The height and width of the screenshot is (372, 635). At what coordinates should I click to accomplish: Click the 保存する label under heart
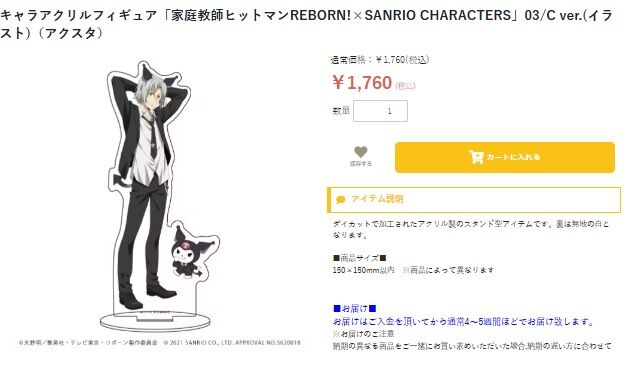point(360,164)
